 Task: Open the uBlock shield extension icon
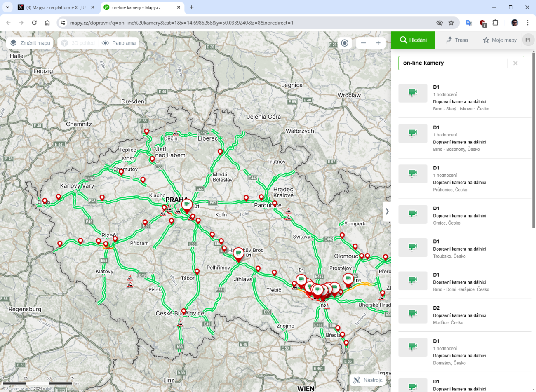click(x=482, y=23)
